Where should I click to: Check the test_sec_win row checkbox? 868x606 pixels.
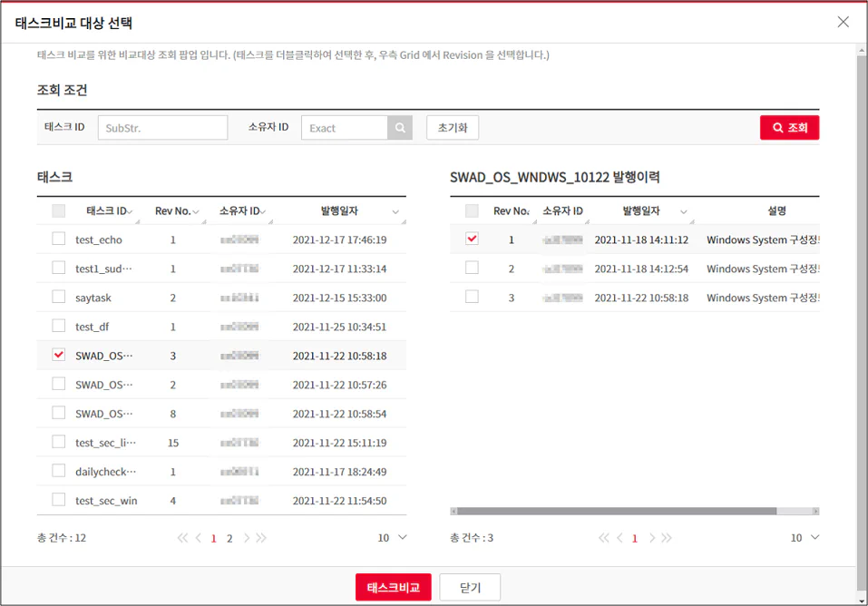(x=58, y=500)
